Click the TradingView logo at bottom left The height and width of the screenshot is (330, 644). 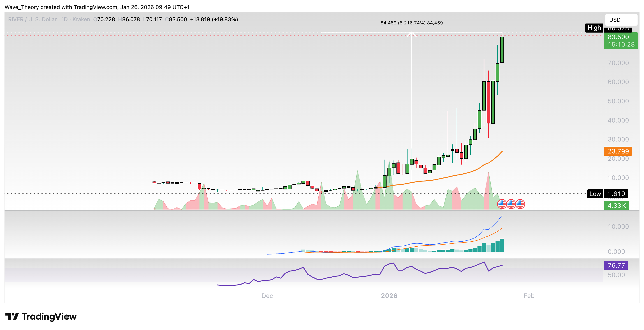click(42, 316)
